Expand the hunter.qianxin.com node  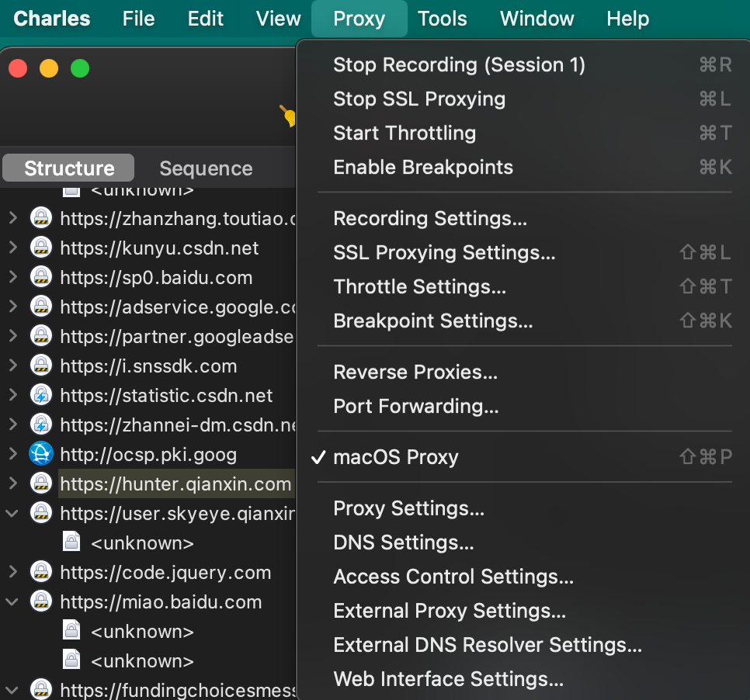click(13, 483)
